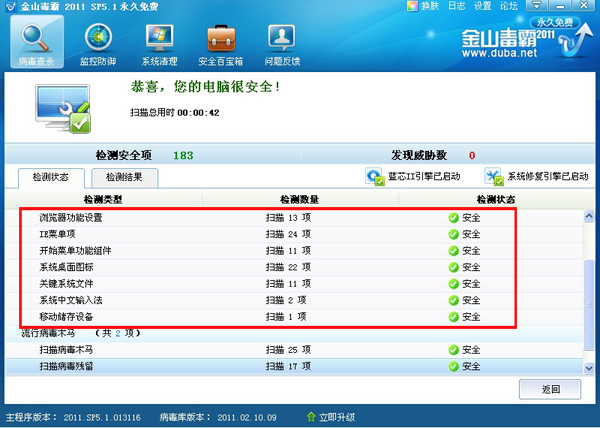Viewport: 600px width, 428px height.
Task: Click the green safe icon for 移动储存设备
Action: click(454, 317)
